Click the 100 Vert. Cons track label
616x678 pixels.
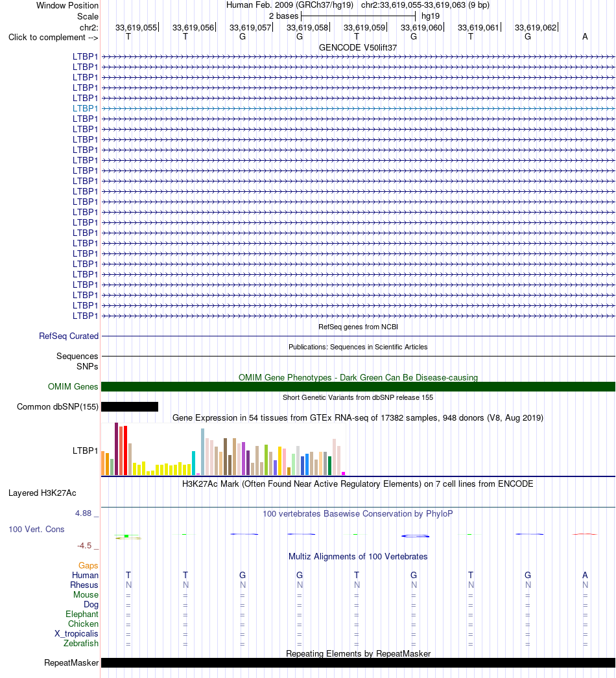[36, 530]
